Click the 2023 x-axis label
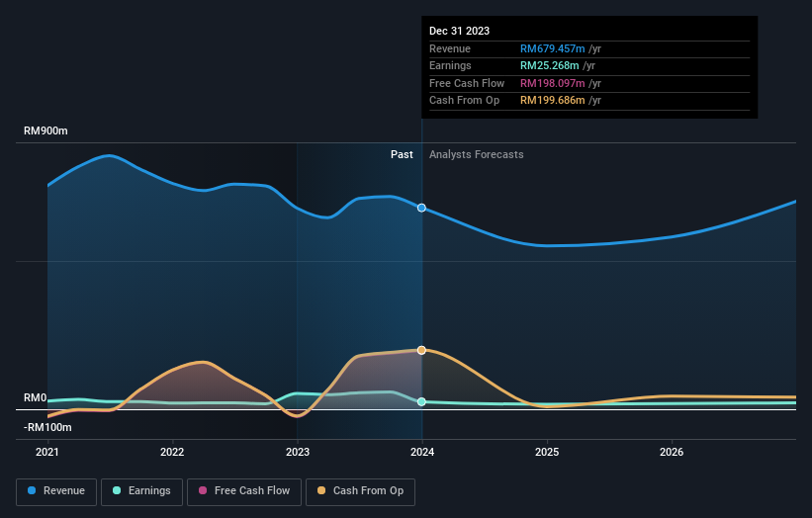 tap(298, 452)
